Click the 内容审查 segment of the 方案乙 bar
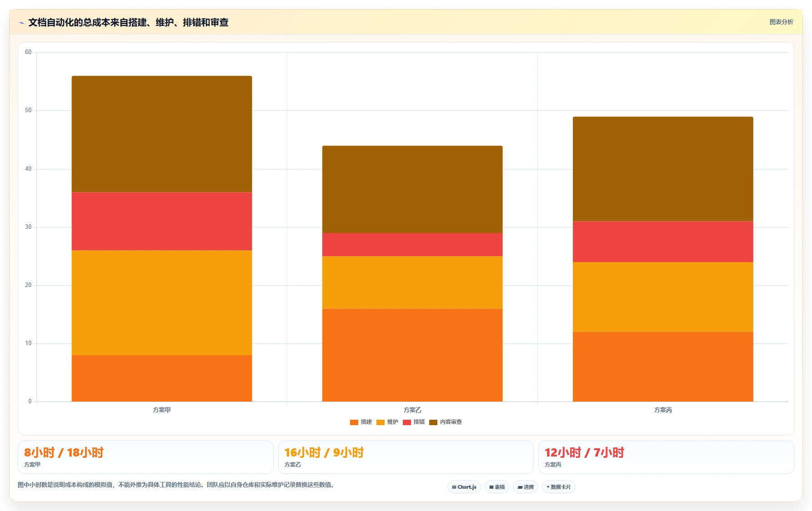This screenshot has width=812, height=511. (x=412, y=189)
